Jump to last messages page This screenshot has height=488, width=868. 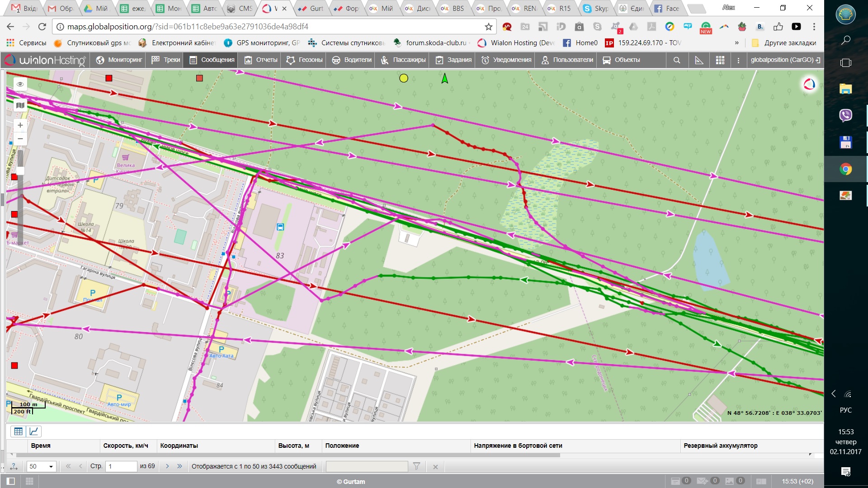pos(179,466)
